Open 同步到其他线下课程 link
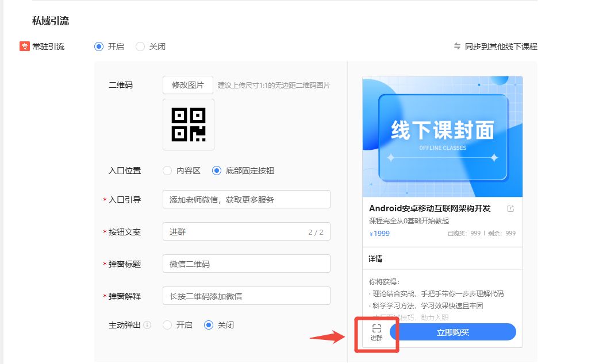The width and height of the screenshot is (603, 364). 501,47
